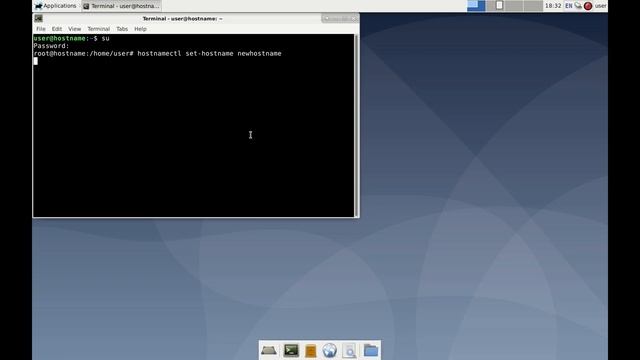Open the File menu in Terminal
The image size is (640, 360).
click(41, 29)
